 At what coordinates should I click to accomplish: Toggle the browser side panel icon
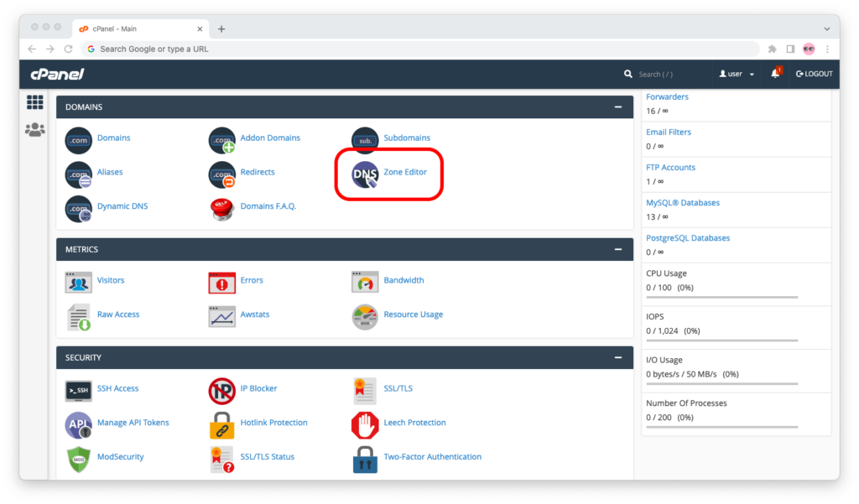pos(790,49)
